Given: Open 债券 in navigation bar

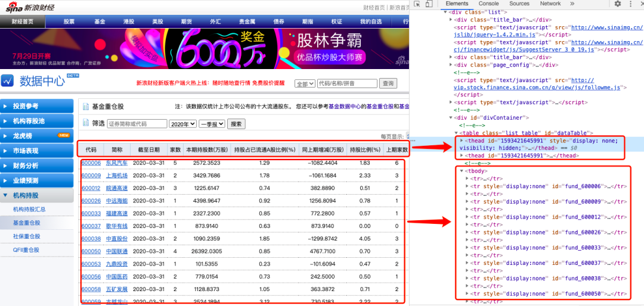Looking at the screenshot, I should pyautogui.click(x=279, y=22).
